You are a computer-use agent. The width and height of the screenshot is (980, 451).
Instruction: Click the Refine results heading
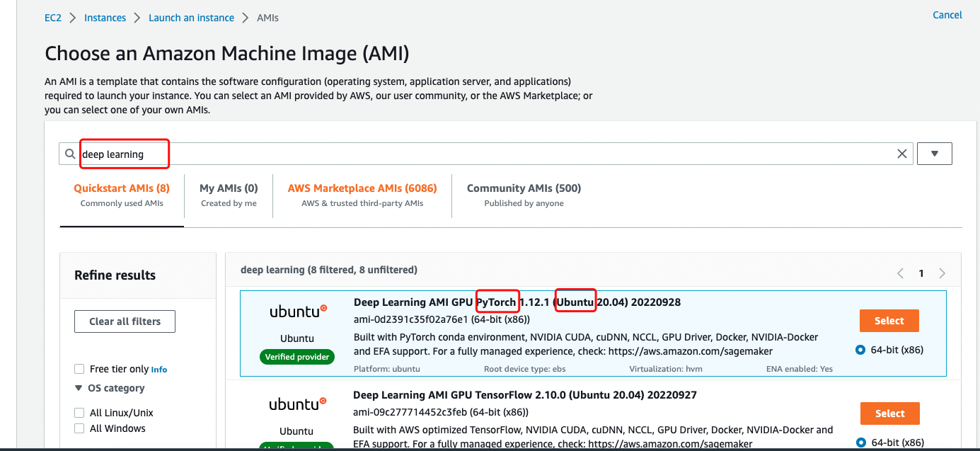[115, 275]
